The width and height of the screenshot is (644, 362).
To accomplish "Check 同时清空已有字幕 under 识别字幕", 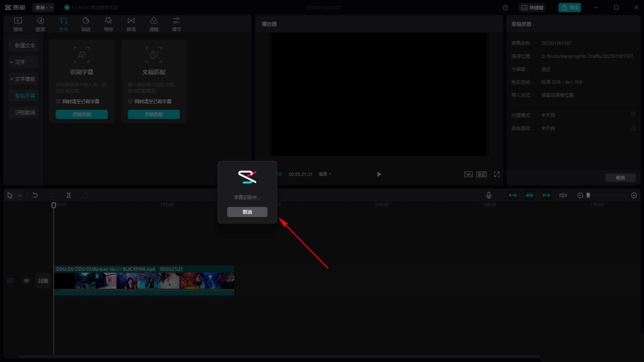I will coord(58,101).
